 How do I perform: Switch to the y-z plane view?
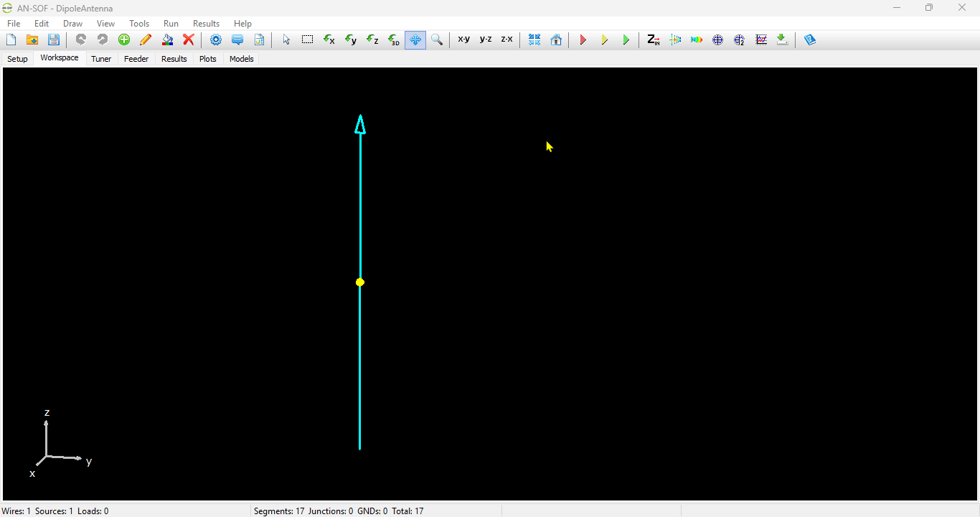486,39
